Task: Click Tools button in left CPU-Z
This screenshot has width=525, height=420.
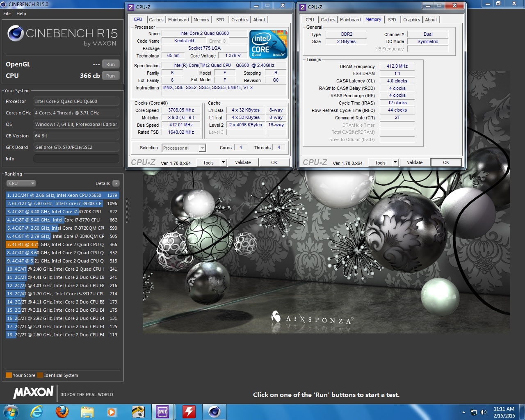Action: coord(208,162)
